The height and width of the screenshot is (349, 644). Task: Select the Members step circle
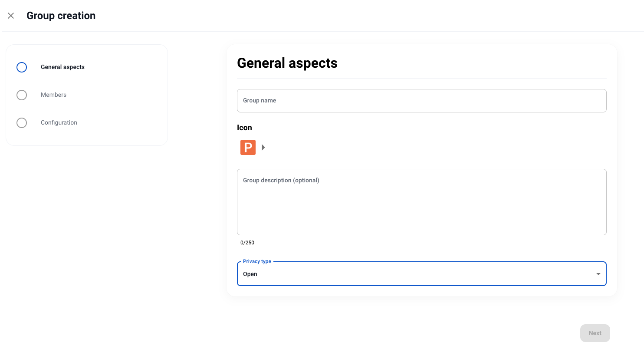pyautogui.click(x=22, y=95)
